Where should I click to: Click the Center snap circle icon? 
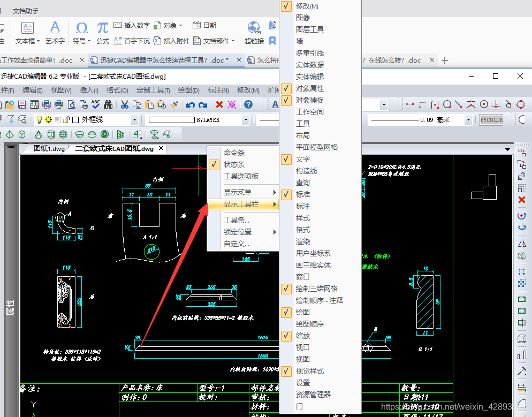pos(484,104)
